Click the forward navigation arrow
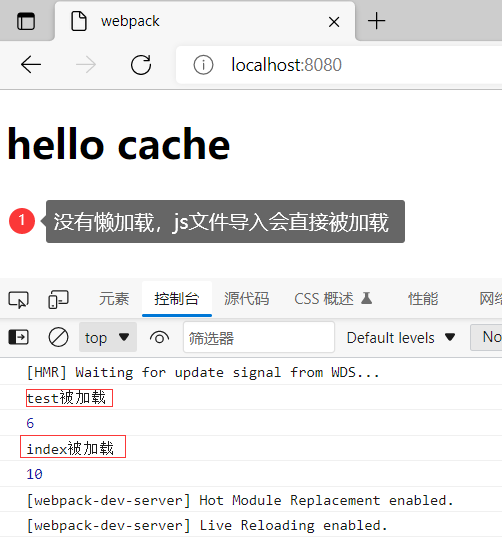502x538 pixels. point(86,65)
